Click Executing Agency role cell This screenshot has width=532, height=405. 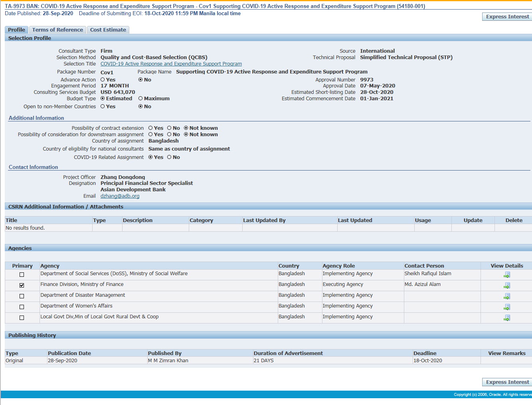tap(343, 284)
